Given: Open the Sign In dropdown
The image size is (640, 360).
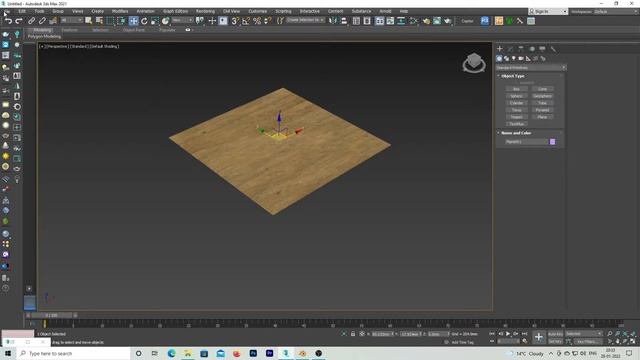Looking at the screenshot, I should [x=548, y=11].
